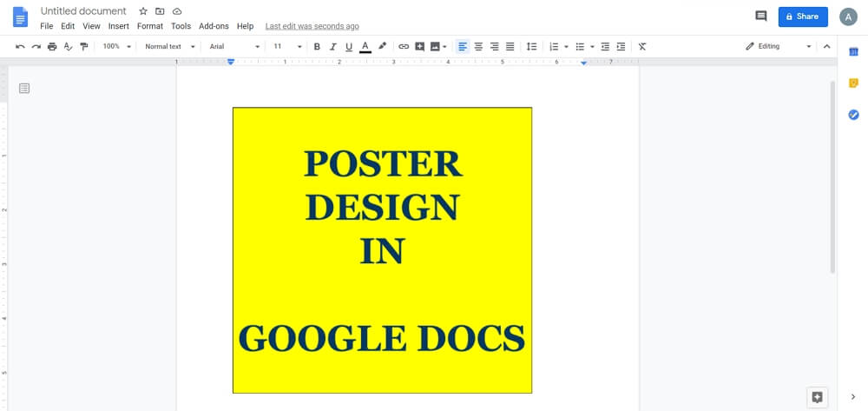This screenshot has width=868, height=411.
Task: Insert a link
Action: coord(404,47)
